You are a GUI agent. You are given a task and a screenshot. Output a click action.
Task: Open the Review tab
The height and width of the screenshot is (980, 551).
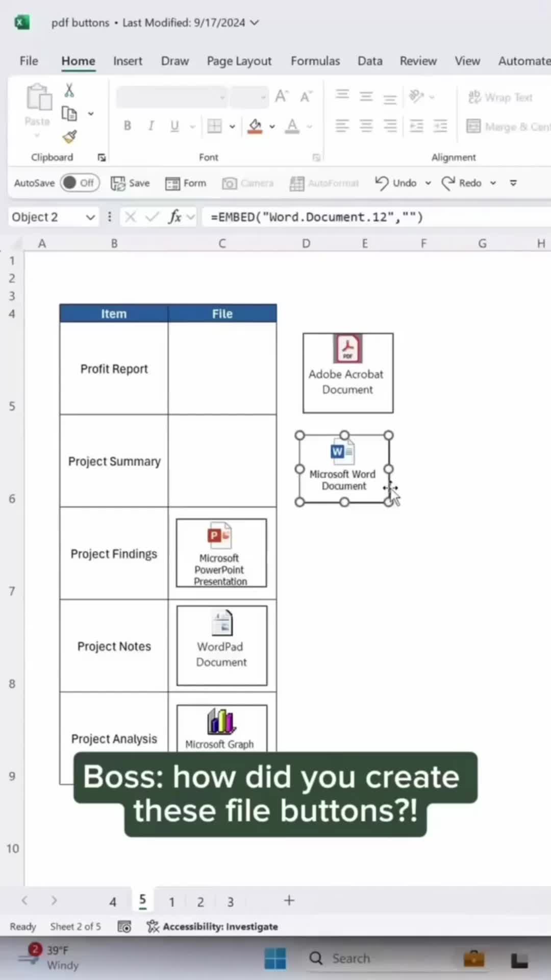click(418, 61)
